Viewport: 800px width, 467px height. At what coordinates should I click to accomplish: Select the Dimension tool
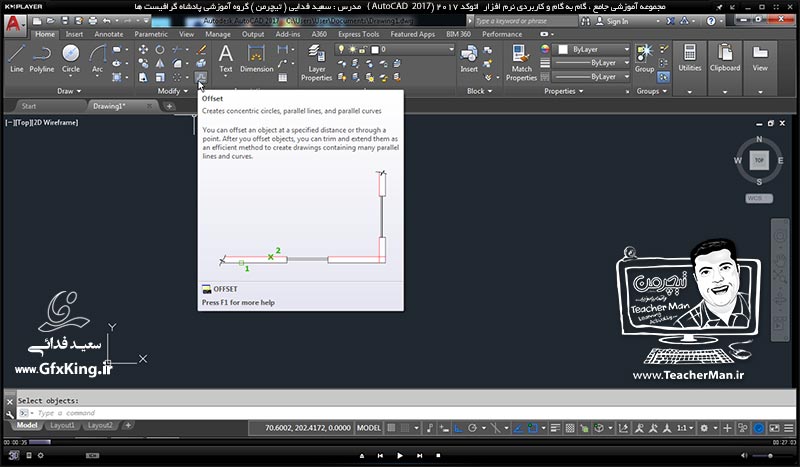[256, 59]
